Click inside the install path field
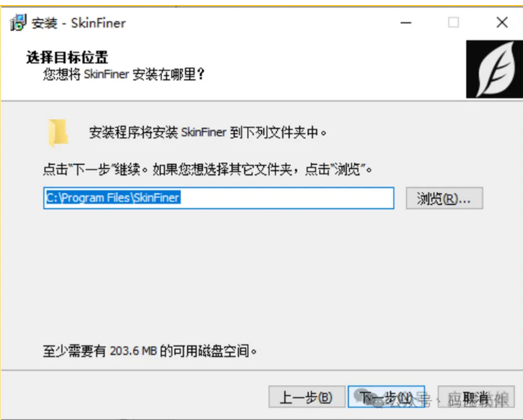The width and height of the screenshot is (523, 420). pos(219,198)
